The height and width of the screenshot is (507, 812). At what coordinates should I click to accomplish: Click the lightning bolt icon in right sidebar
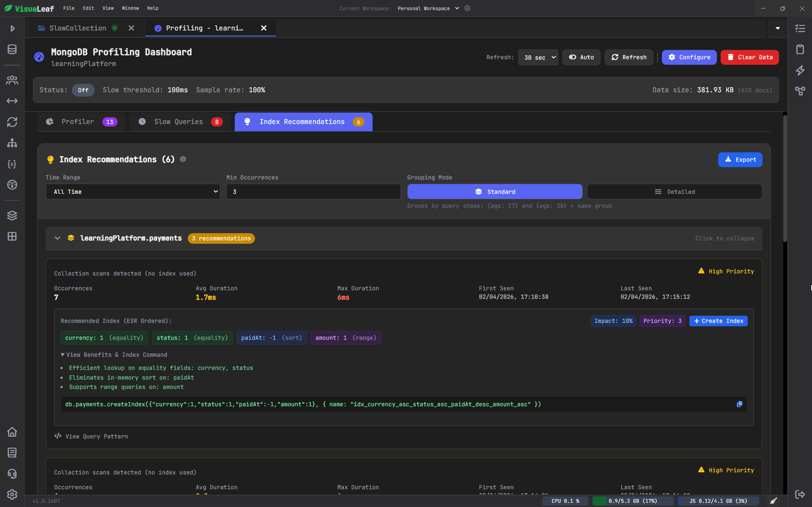coord(800,70)
